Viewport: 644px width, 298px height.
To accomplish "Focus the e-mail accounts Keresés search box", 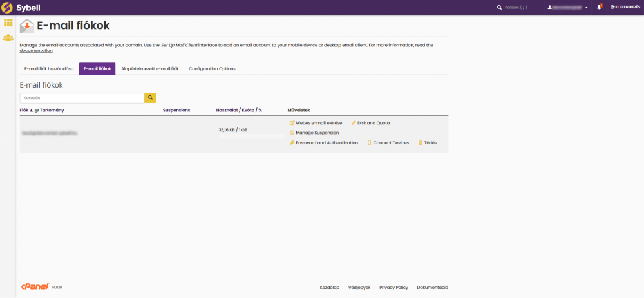I will 82,98.
